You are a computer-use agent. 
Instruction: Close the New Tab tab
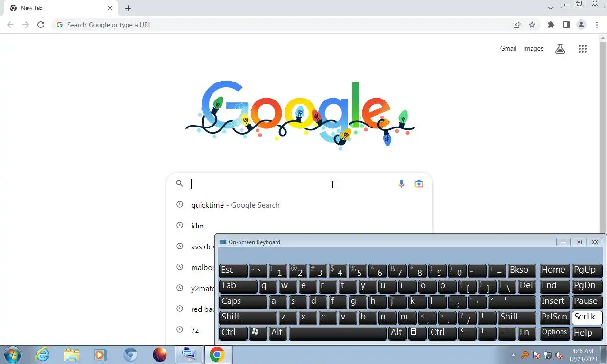coord(110,8)
